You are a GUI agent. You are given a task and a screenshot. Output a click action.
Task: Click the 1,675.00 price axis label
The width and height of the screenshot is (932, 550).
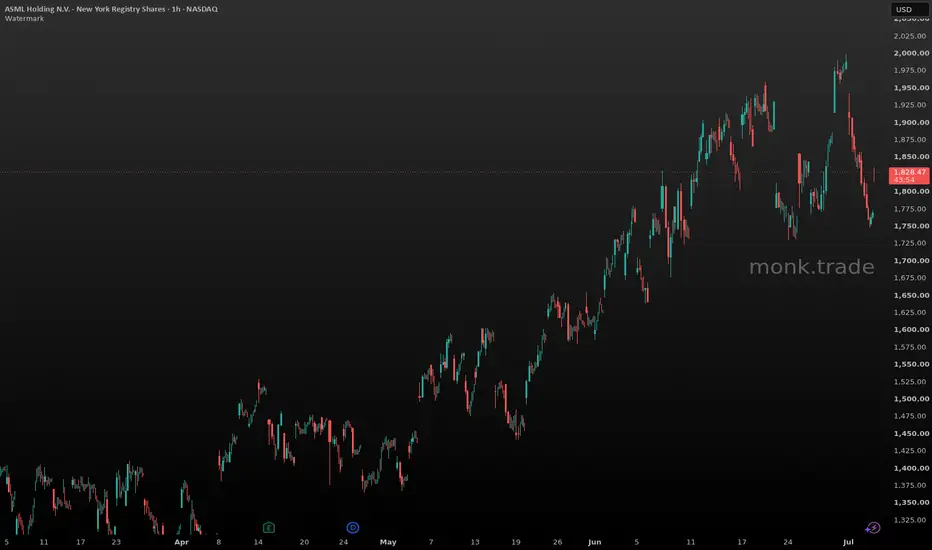click(x=910, y=278)
